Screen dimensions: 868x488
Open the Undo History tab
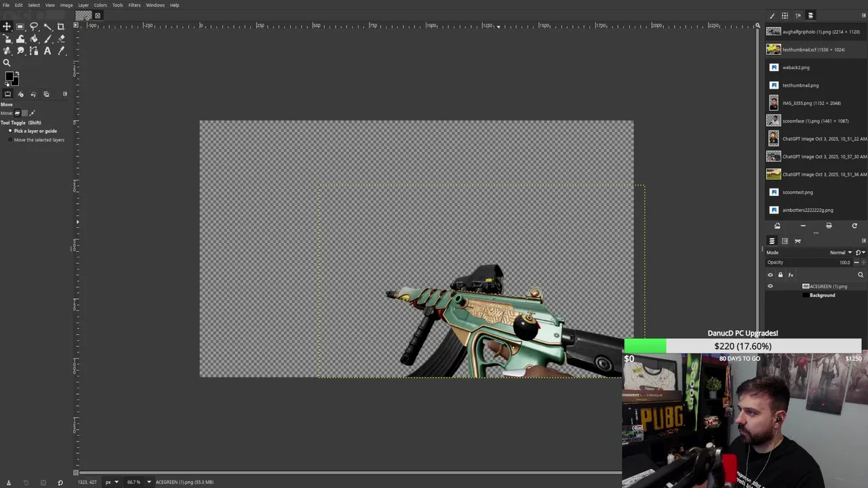(x=33, y=94)
